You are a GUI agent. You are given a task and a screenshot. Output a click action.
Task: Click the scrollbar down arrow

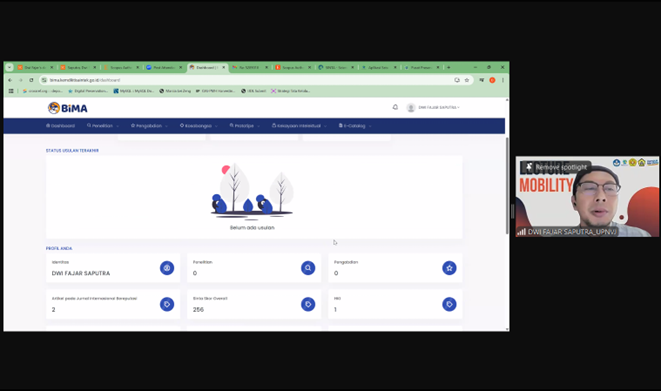coord(507,329)
